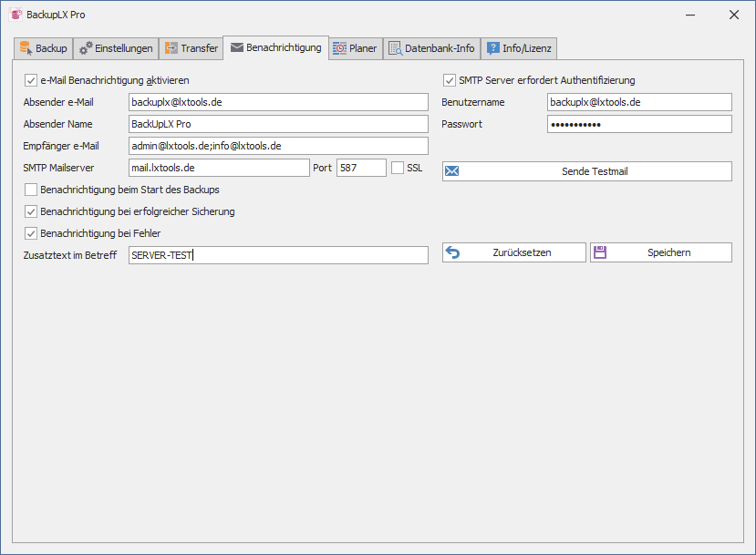Disable e-Mail Benachrichtigung aktivieren checkbox
Viewport: 756px width, 555px height.
[x=31, y=80]
